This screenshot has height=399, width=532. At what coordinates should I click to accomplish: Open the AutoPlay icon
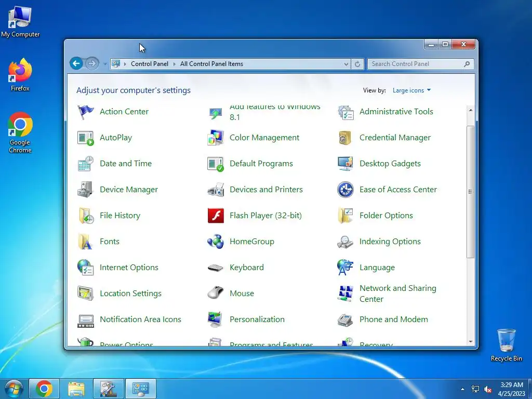pos(86,138)
